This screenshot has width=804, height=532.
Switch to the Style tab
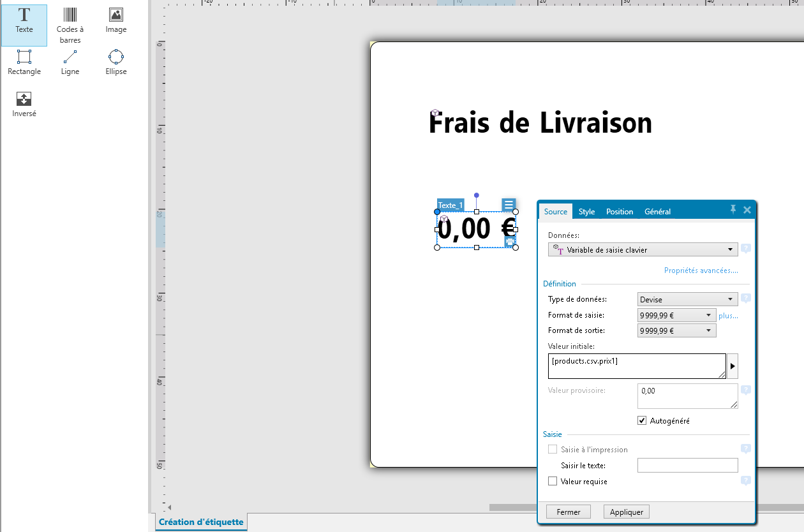(x=586, y=212)
